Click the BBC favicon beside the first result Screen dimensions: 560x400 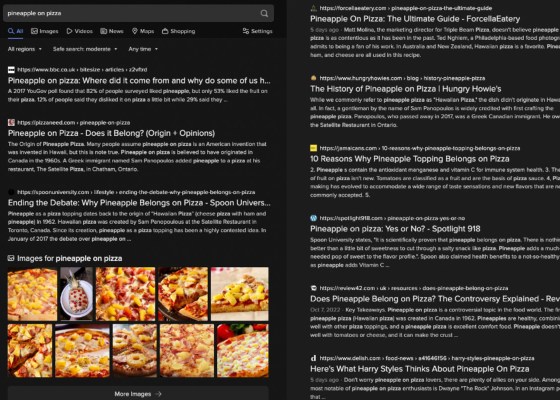coord(11,70)
